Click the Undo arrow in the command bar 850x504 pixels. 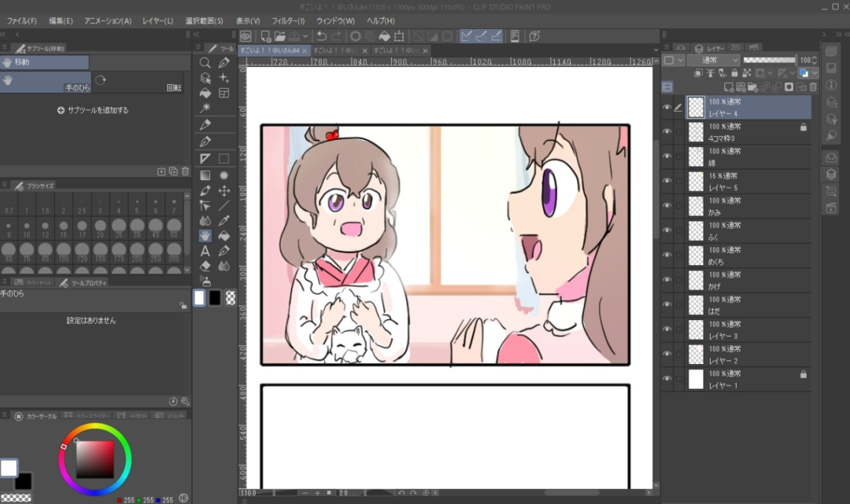pyautogui.click(x=321, y=36)
